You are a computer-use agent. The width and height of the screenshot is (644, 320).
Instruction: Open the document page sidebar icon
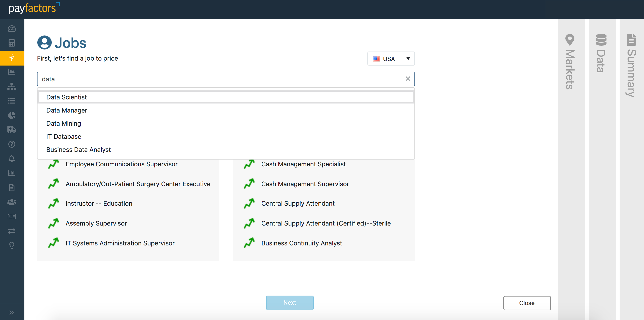pyautogui.click(x=12, y=188)
